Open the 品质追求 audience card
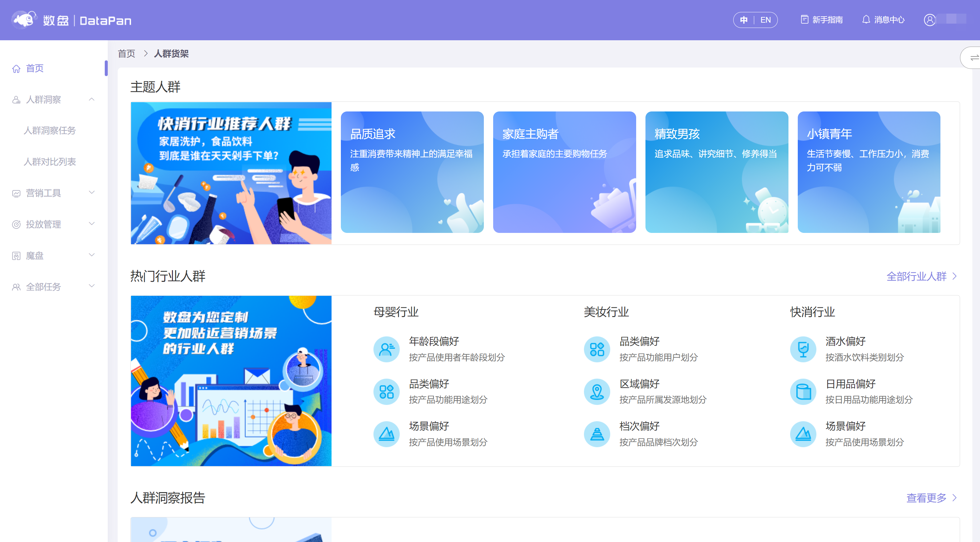The image size is (980, 542). [412, 172]
